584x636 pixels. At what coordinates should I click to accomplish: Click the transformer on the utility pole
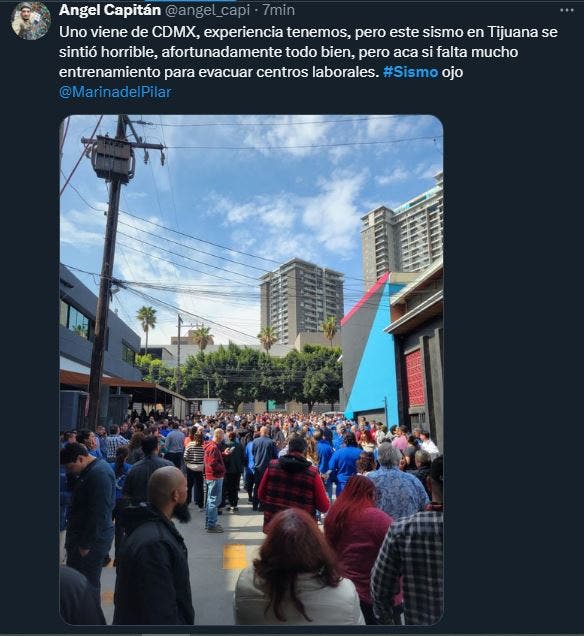click(x=113, y=159)
